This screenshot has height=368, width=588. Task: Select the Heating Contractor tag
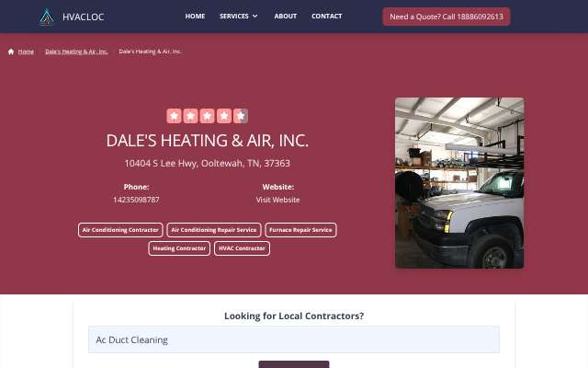point(179,248)
